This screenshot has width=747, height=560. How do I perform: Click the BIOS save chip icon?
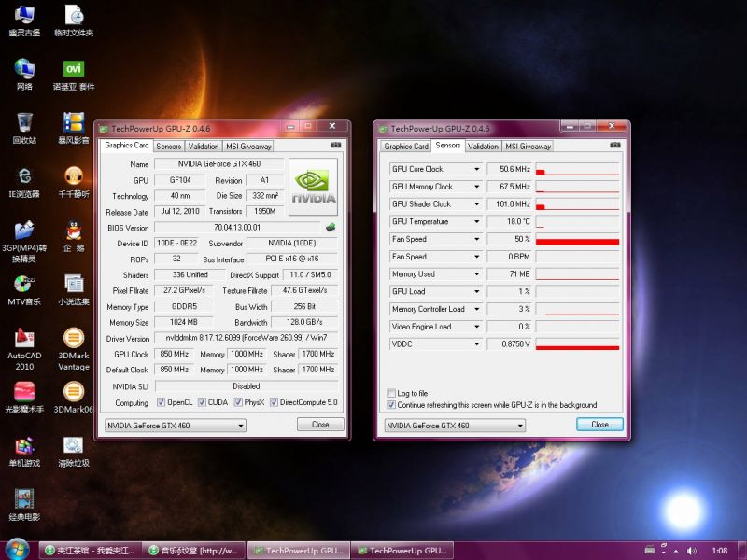[331, 227]
